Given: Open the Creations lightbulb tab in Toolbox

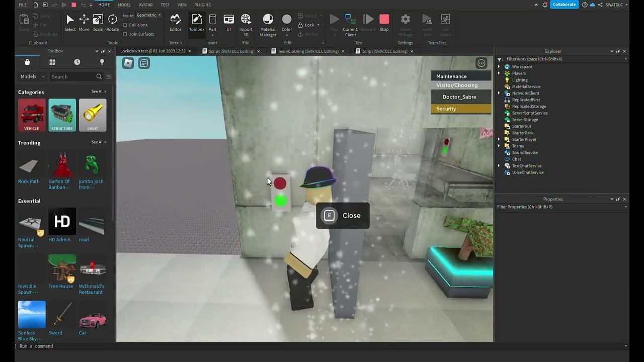Looking at the screenshot, I should [102, 62].
